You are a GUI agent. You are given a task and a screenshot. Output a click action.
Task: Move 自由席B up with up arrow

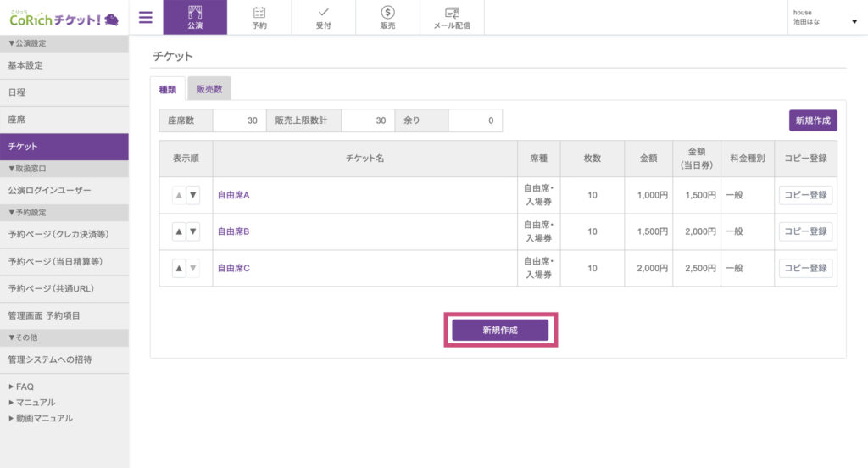(178, 231)
